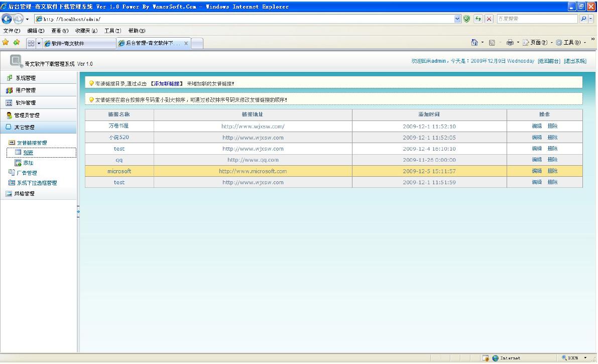Screen dimensions: 598x364
Task: Open the 页面(P) command bar menu
Action: click(x=537, y=42)
